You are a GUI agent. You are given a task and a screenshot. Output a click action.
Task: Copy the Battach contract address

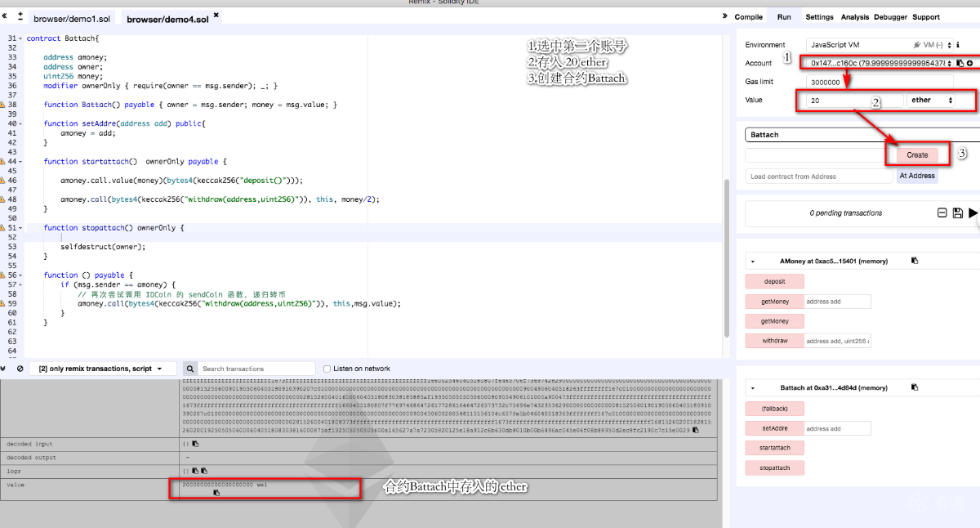915,387
